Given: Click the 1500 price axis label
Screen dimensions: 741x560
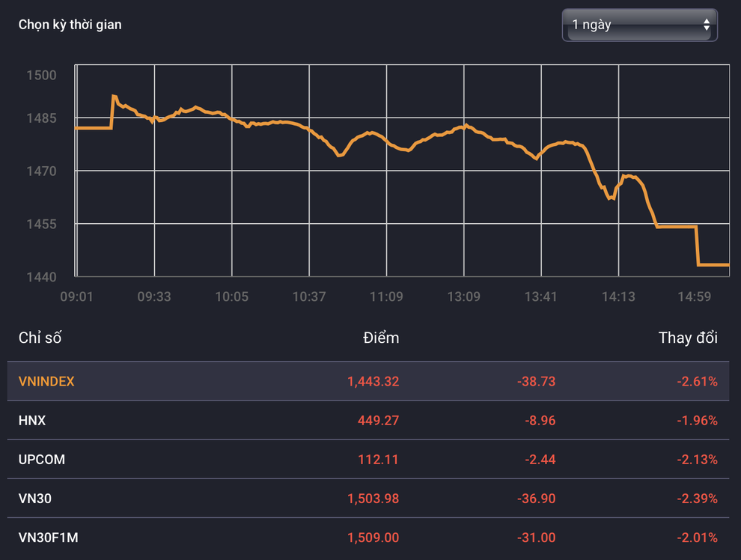Looking at the screenshot, I should click(x=41, y=75).
